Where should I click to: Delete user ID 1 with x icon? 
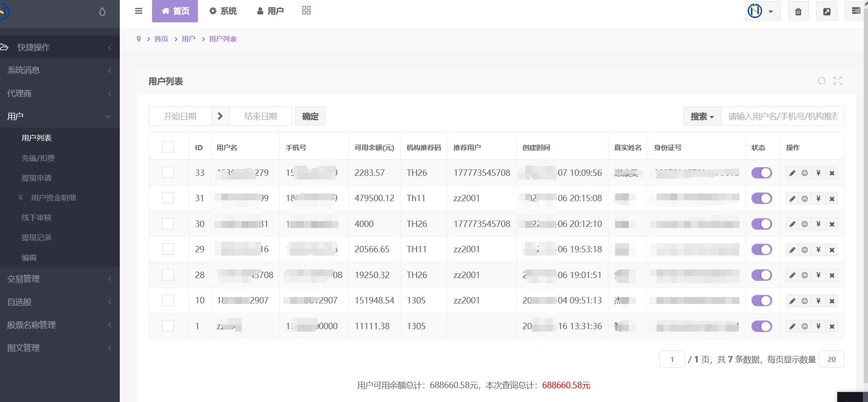click(x=832, y=326)
